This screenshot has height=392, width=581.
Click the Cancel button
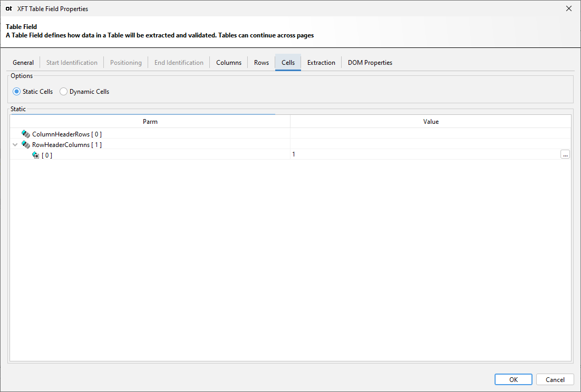(x=555, y=379)
